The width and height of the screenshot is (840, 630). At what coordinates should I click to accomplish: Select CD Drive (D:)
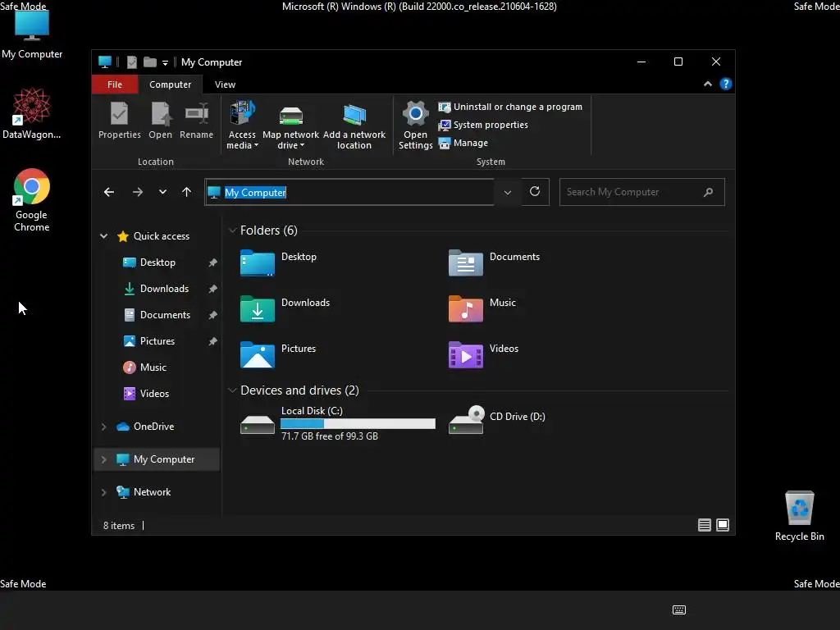tap(496, 421)
